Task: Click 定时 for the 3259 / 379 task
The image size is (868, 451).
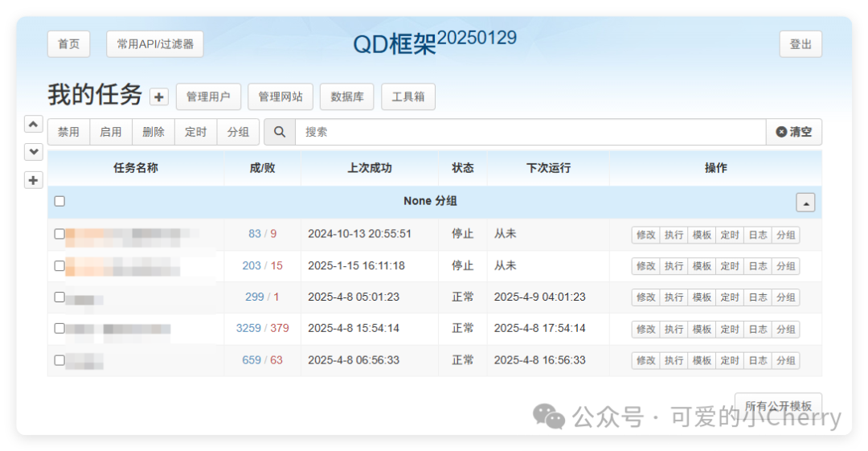Action: [x=730, y=329]
